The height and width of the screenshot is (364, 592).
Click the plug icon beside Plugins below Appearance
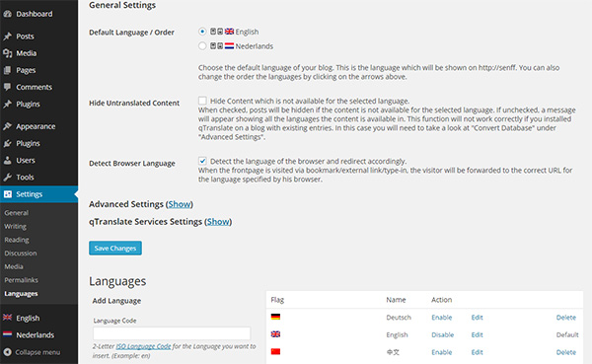(8, 143)
